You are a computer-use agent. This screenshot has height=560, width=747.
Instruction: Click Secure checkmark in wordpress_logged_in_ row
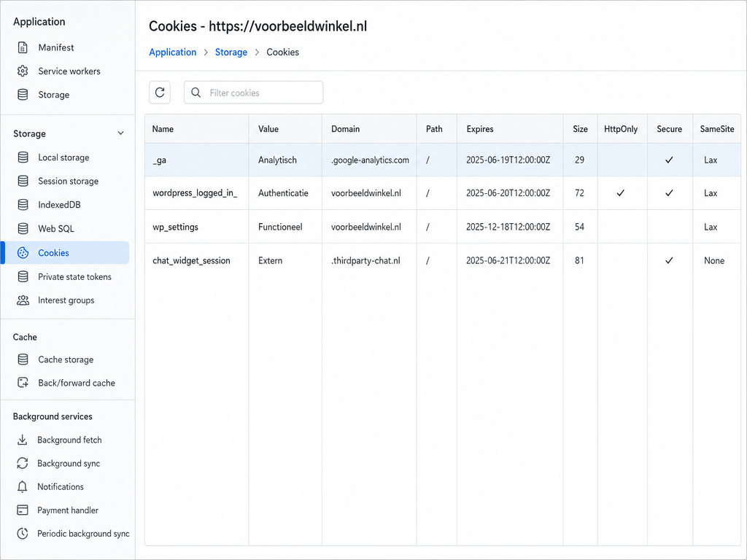click(x=669, y=192)
